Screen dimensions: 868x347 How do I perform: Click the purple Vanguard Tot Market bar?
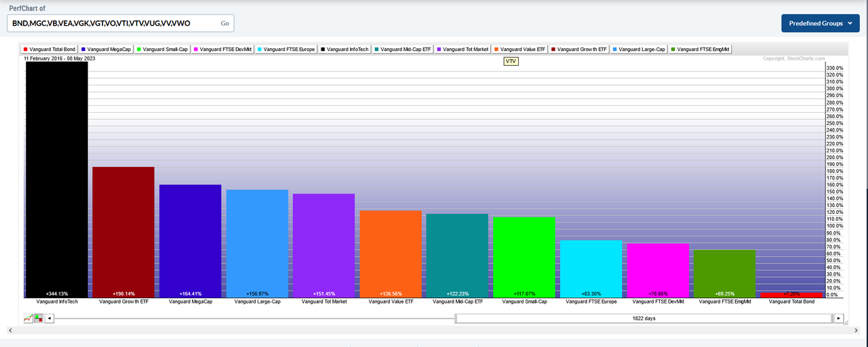[324, 245]
